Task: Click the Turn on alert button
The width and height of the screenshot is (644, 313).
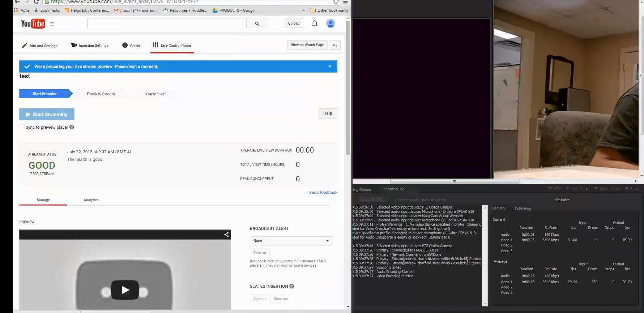Action: [260, 253]
